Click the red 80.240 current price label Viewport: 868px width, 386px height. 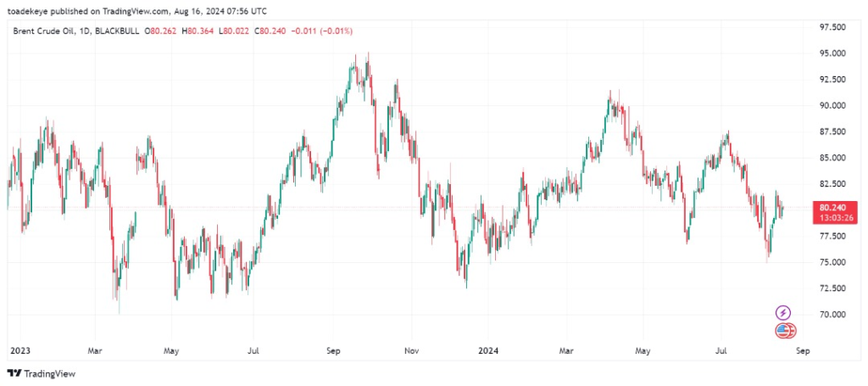(828, 206)
